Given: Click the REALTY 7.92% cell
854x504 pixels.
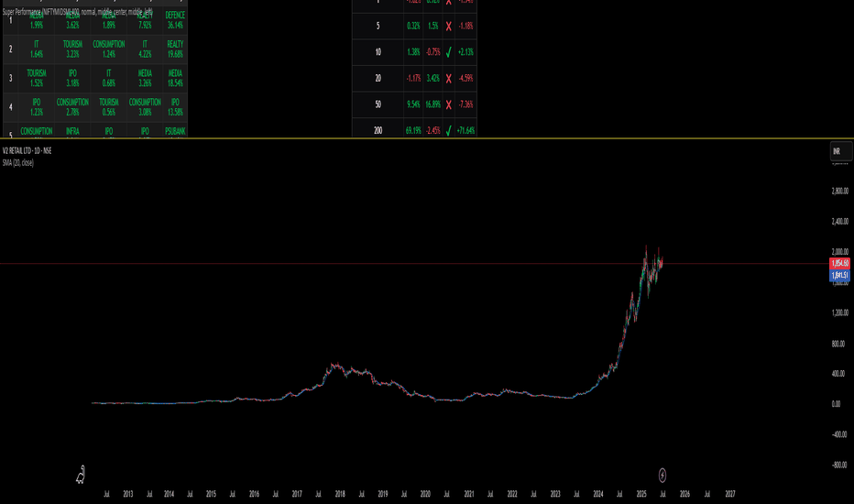Looking at the screenshot, I should pyautogui.click(x=145, y=20).
